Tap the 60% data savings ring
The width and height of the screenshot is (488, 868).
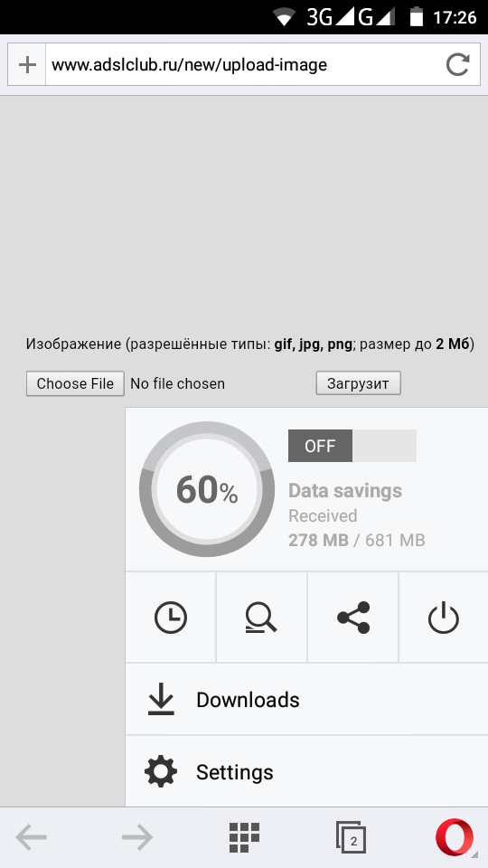tap(206, 489)
